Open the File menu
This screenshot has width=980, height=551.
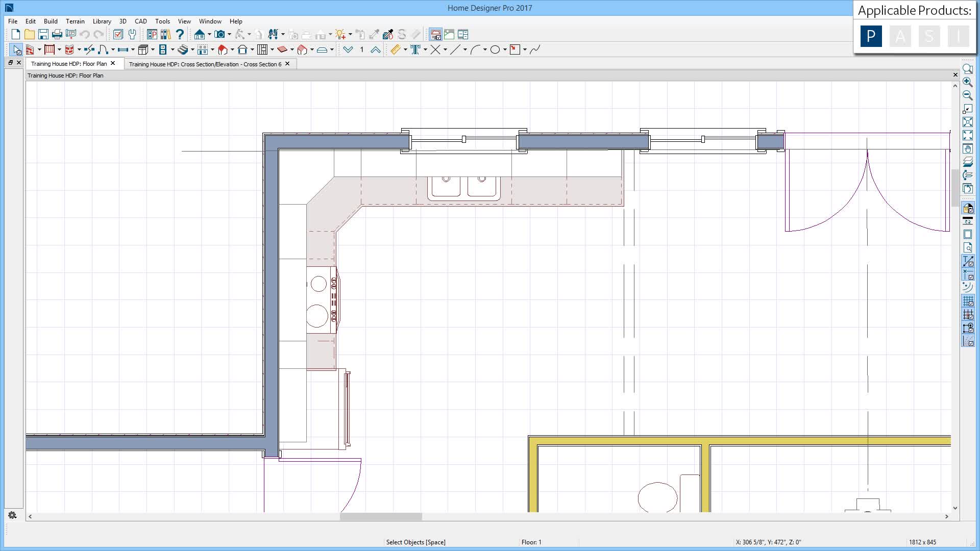(x=13, y=21)
